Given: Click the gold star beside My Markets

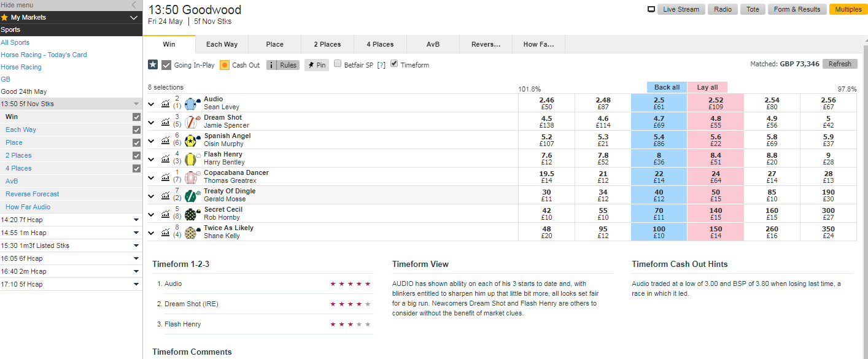Looking at the screenshot, I should [x=5, y=18].
